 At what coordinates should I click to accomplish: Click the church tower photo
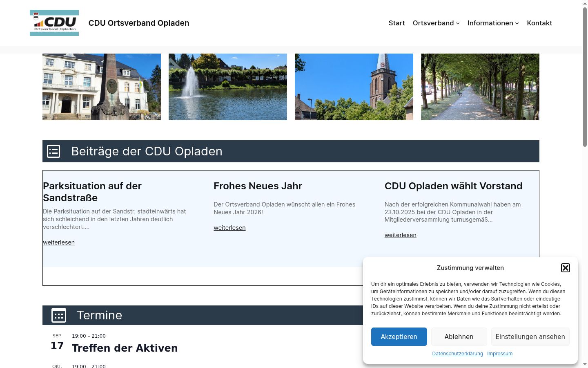point(354,87)
